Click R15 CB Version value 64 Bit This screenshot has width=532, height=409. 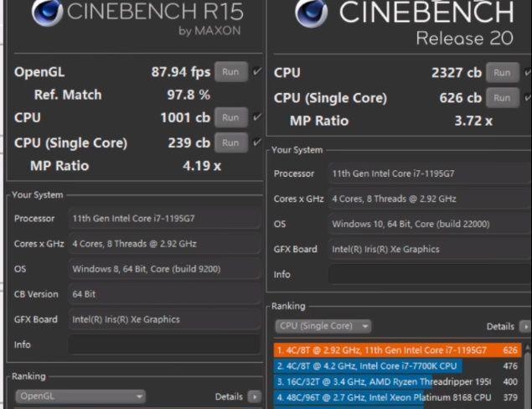[x=164, y=294]
